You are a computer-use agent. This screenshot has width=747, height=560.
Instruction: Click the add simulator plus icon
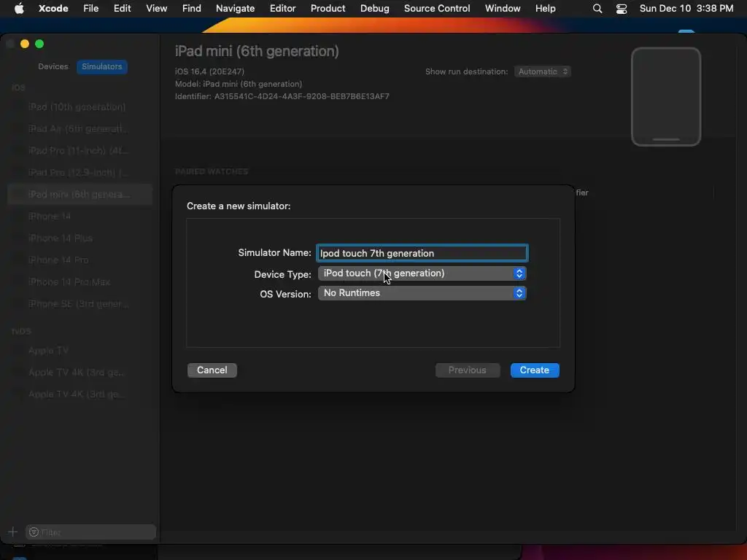pyautogui.click(x=13, y=532)
